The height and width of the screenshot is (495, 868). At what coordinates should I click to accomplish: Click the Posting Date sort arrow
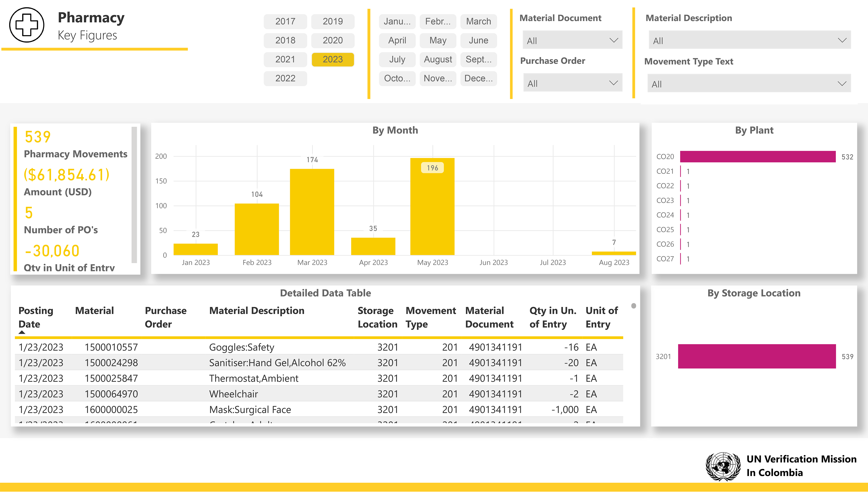point(22,332)
